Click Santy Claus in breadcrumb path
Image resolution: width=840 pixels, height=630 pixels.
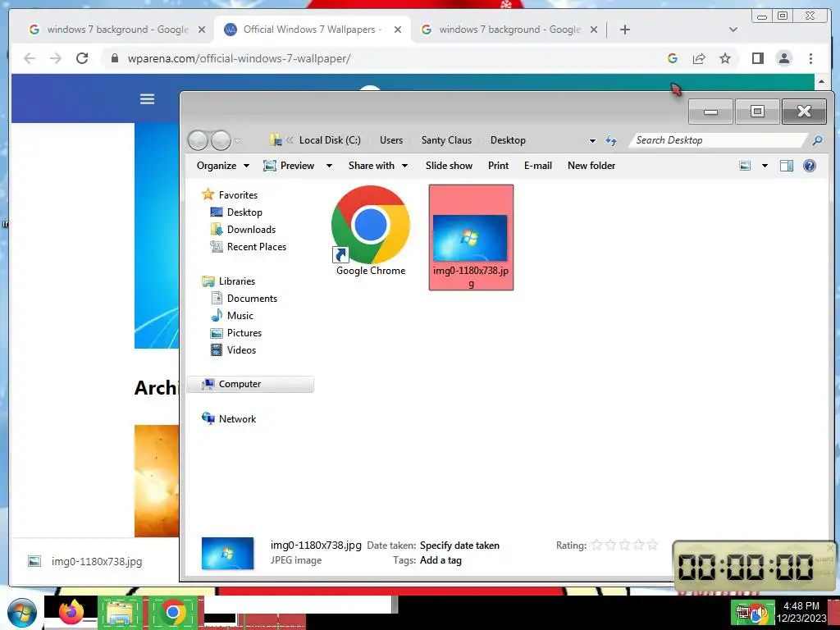click(446, 140)
